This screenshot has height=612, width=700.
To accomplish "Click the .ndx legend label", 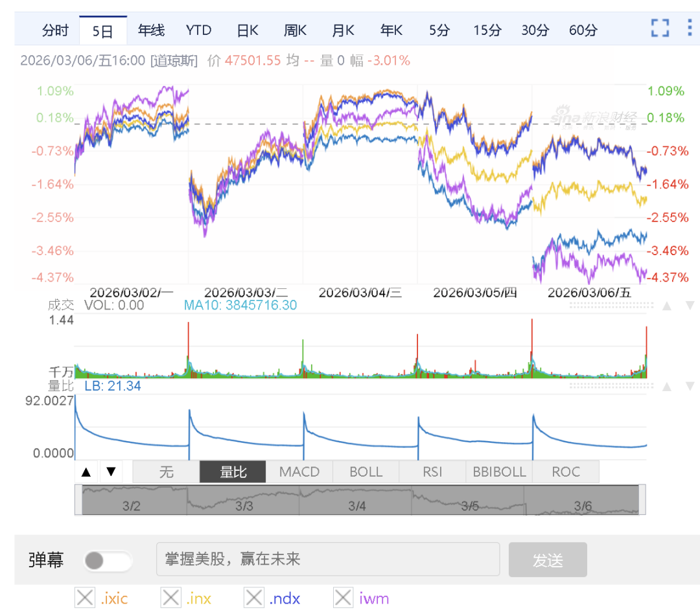I will [285, 598].
